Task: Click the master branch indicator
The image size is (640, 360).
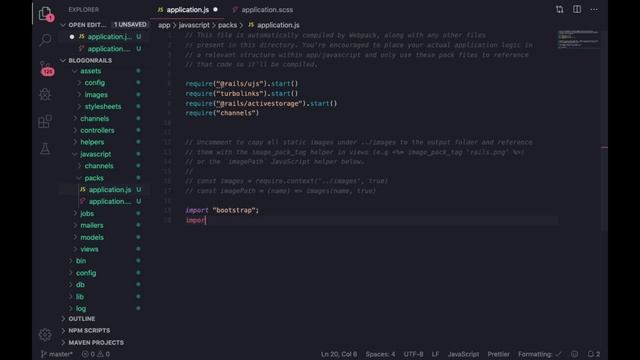Action: (x=56, y=354)
